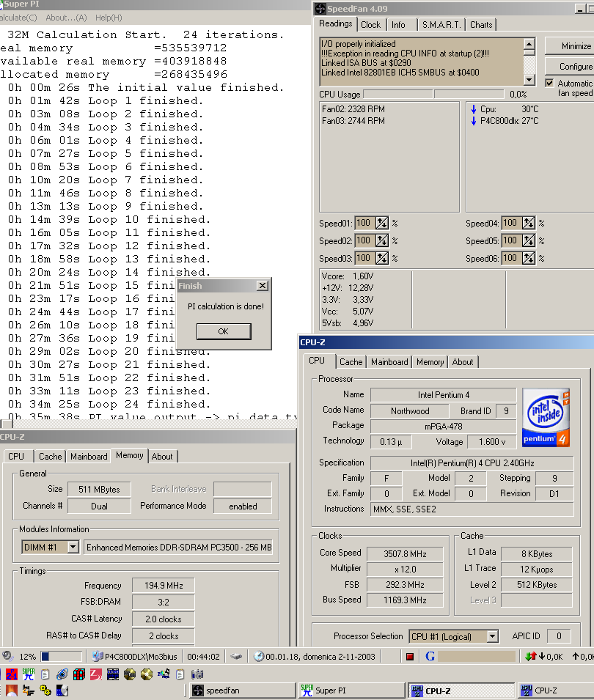The height and width of the screenshot is (700, 594).
Task: Click the red stop square toolbar icon
Action: click(409, 656)
